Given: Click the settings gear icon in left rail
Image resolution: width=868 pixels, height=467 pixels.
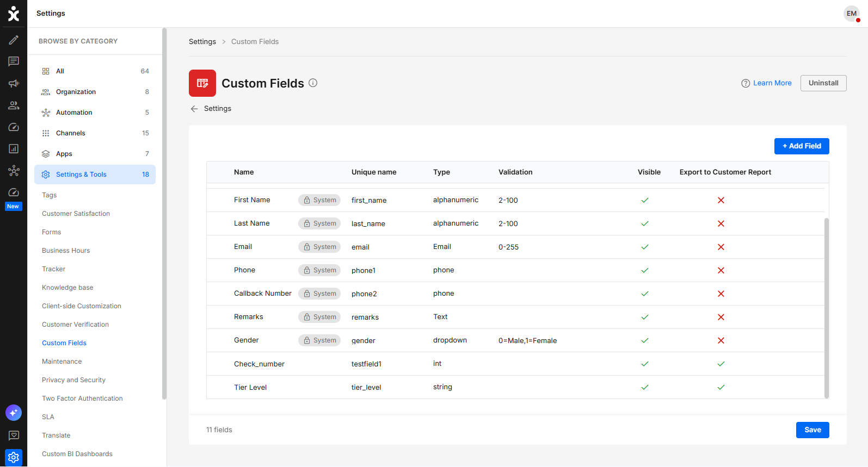Looking at the screenshot, I should point(14,458).
